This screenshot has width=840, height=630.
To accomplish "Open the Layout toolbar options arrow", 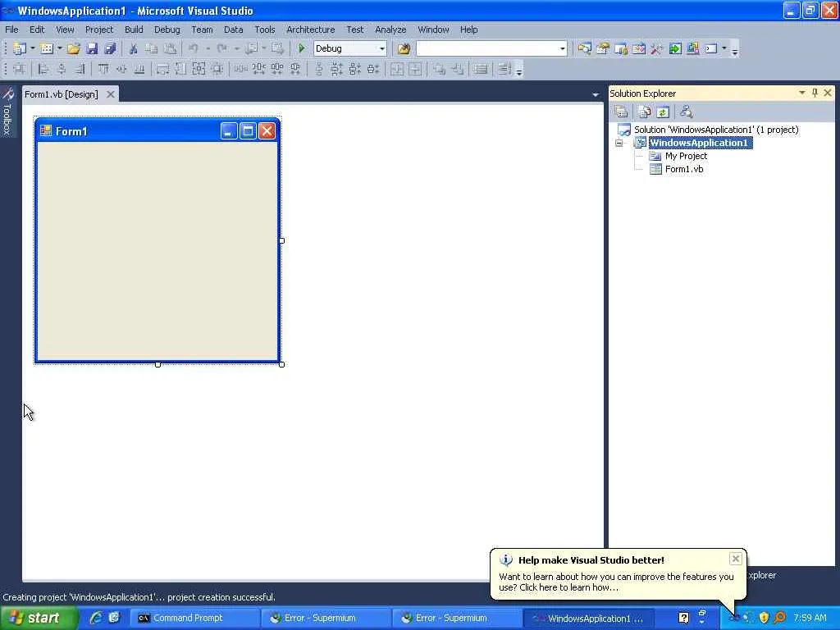I will [x=518, y=71].
